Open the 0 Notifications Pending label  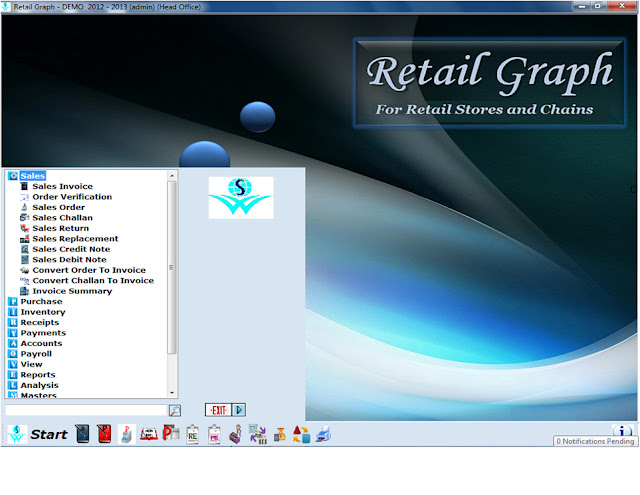(x=595, y=441)
